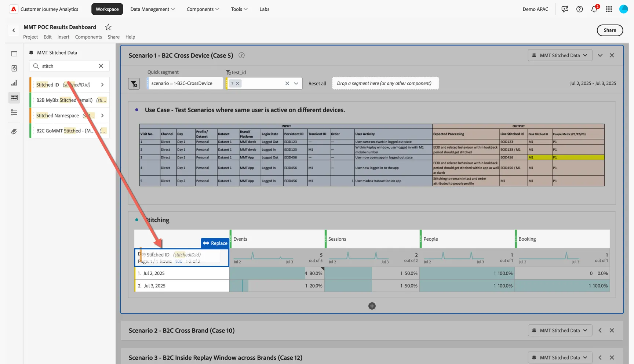
Task: Click into the stitch search field
Action: point(69,66)
